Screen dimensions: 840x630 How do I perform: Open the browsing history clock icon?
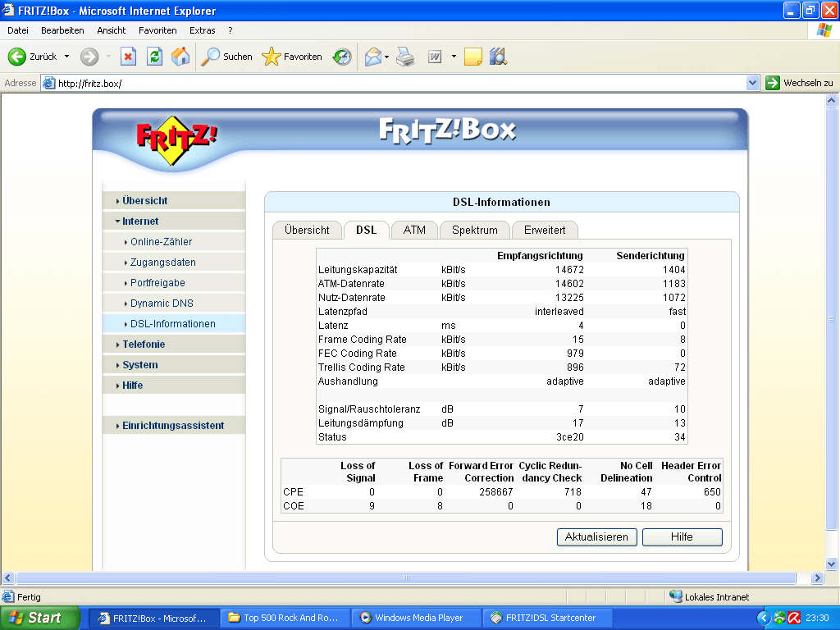[x=342, y=57]
